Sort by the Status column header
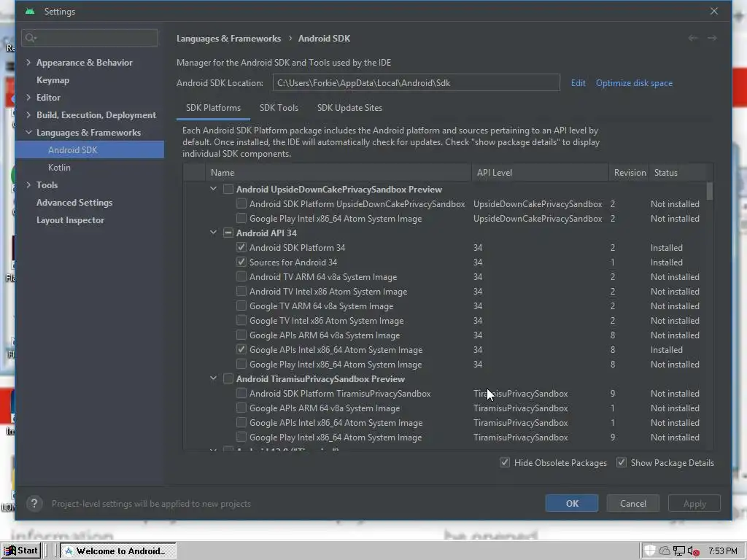747x560 pixels. click(680, 172)
